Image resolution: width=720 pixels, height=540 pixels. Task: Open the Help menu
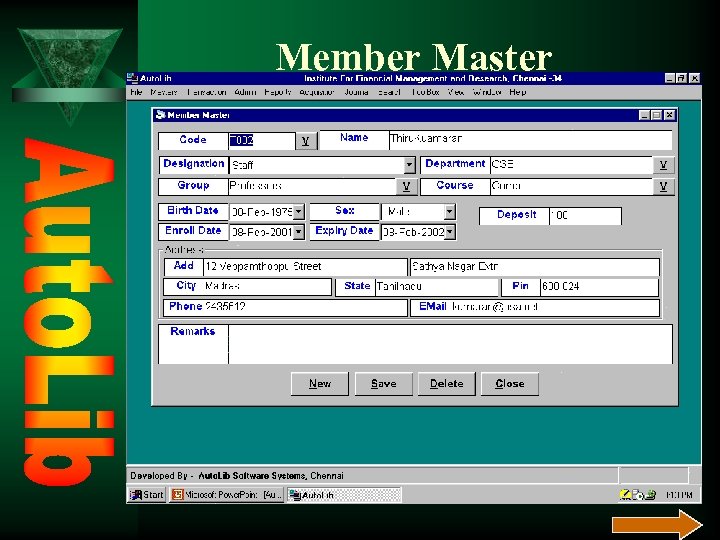[x=518, y=92]
